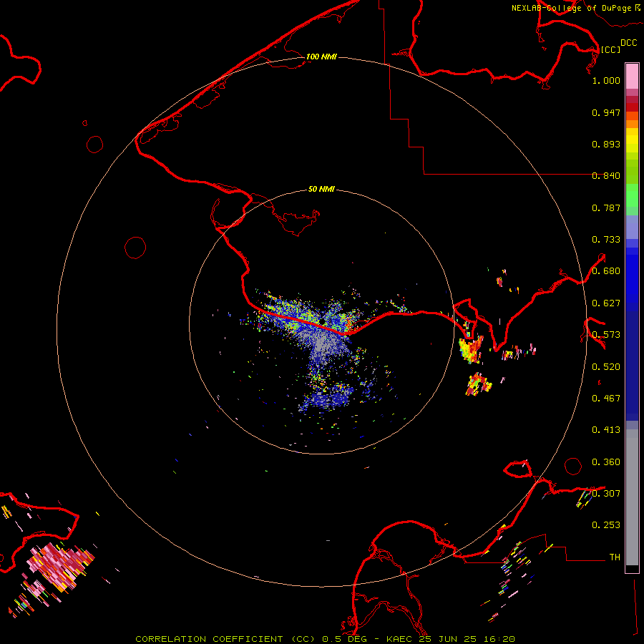
Task: Click the 50 NMI range ring label
Action: pos(321,189)
